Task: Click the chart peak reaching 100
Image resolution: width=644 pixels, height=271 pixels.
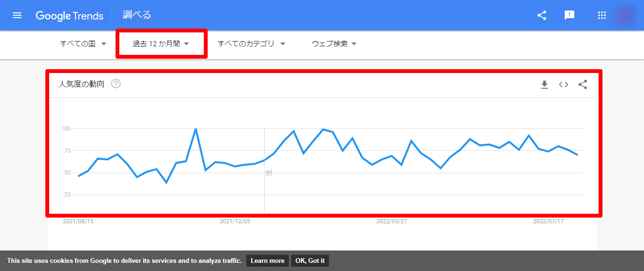Action: click(196, 129)
